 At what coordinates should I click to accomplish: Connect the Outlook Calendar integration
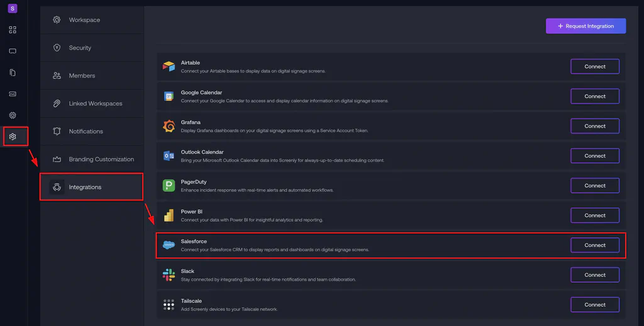pyautogui.click(x=595, y=156)
